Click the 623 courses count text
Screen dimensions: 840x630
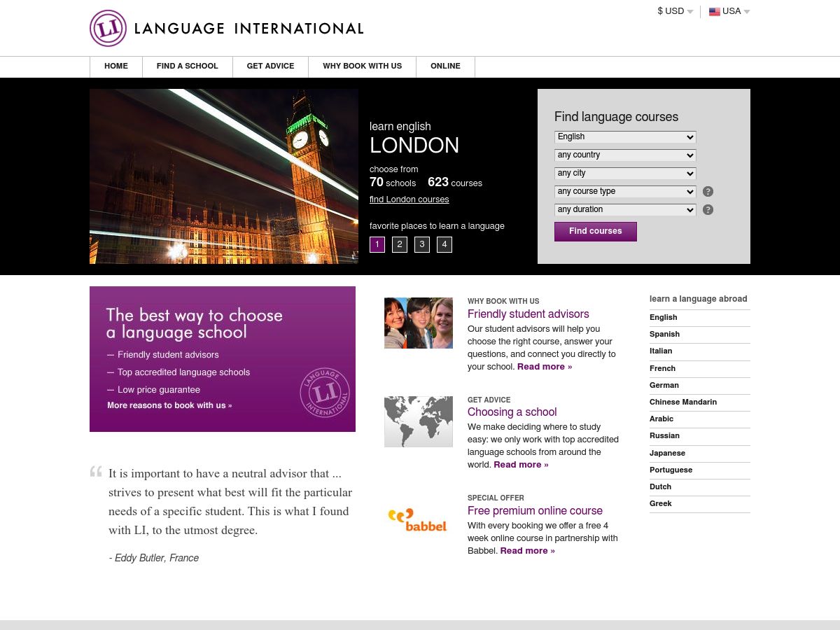(x=455, y=183)
